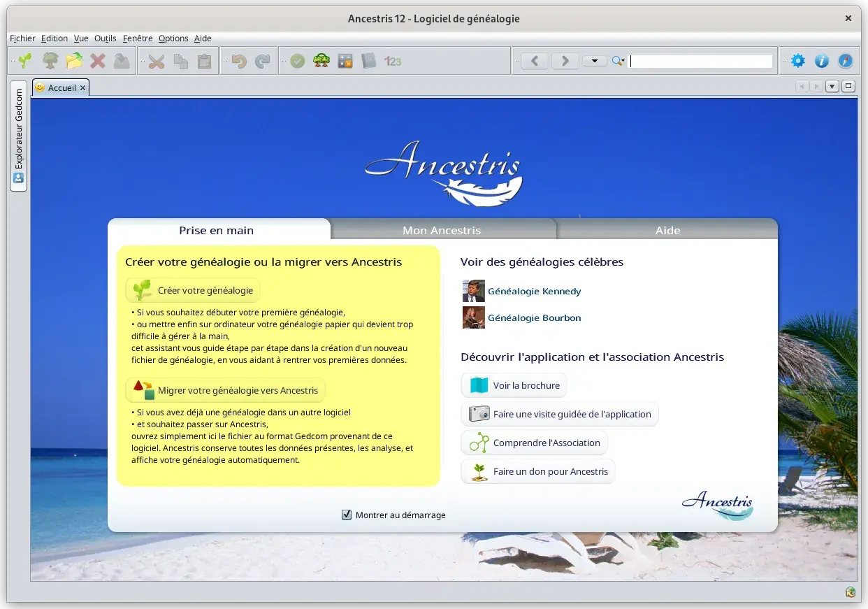Image resolution: width=868 pixels, height=609 pixels.
Task: Toggle Montrer au démarrage checkbox
Action: pos(347,515)
